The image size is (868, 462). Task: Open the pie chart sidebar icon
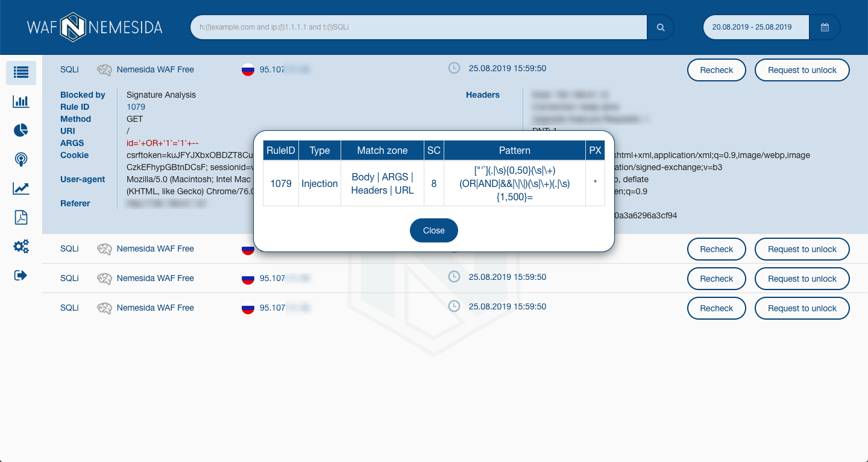tap(21, 130)
